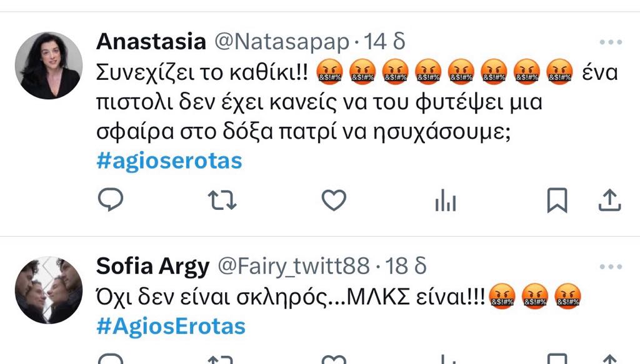Share Anastasia's tweet

609,200
